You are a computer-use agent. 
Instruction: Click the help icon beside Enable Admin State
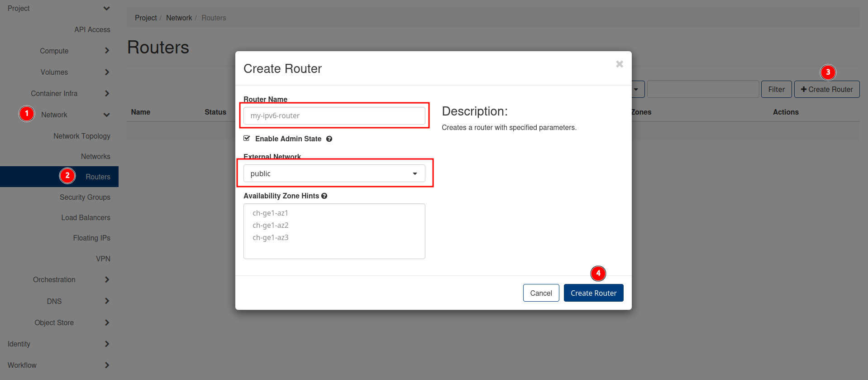[x=329, y=139]
